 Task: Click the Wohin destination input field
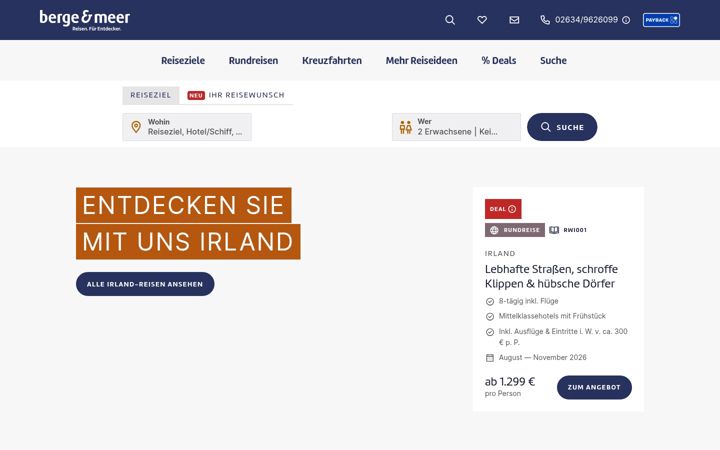[x=187, y=127]
